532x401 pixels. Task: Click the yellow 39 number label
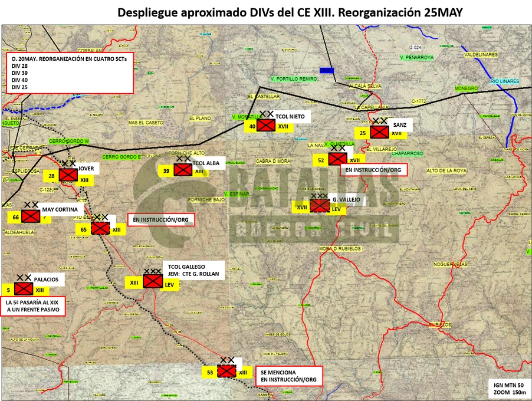[166, 170]
